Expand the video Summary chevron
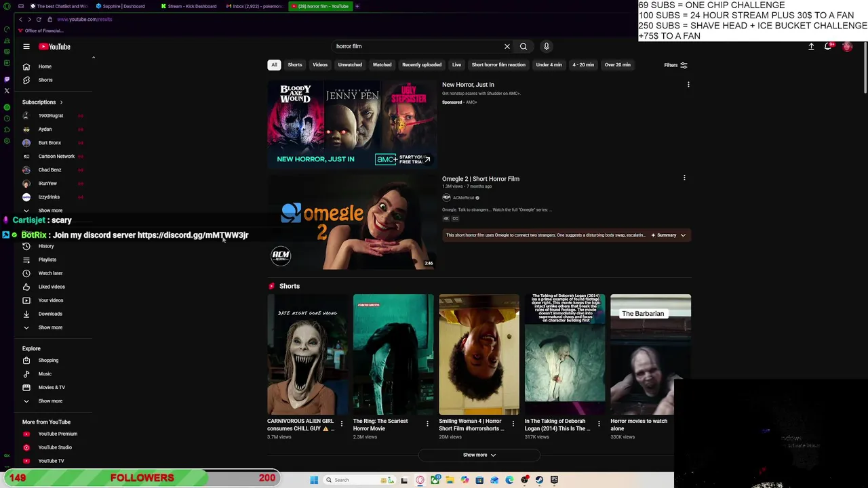 (683, 235)
